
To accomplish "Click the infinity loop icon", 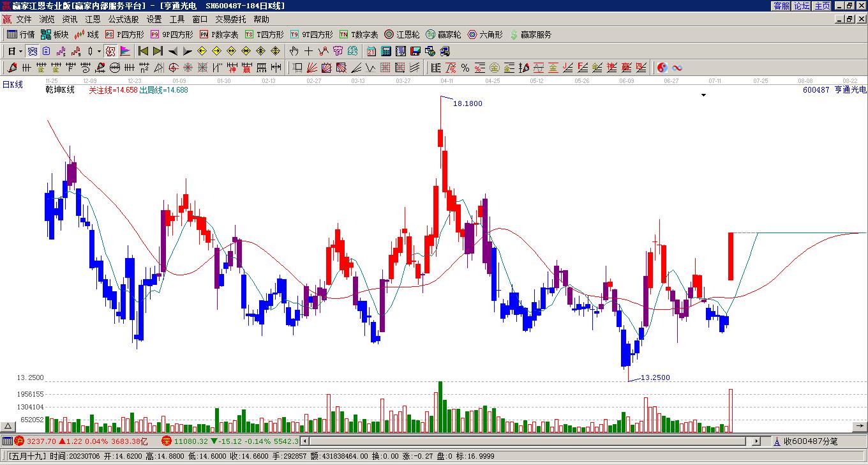I will coord(677,68).
